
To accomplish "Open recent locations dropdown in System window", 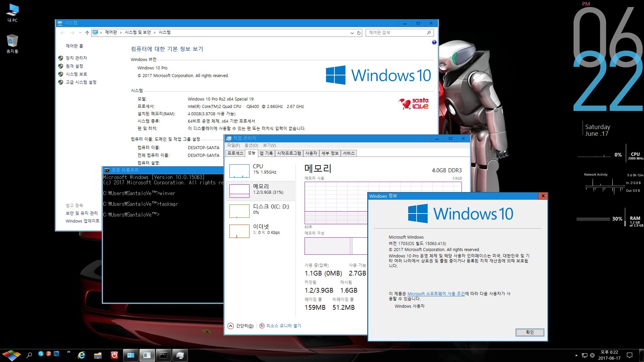I will coord(80,33).
